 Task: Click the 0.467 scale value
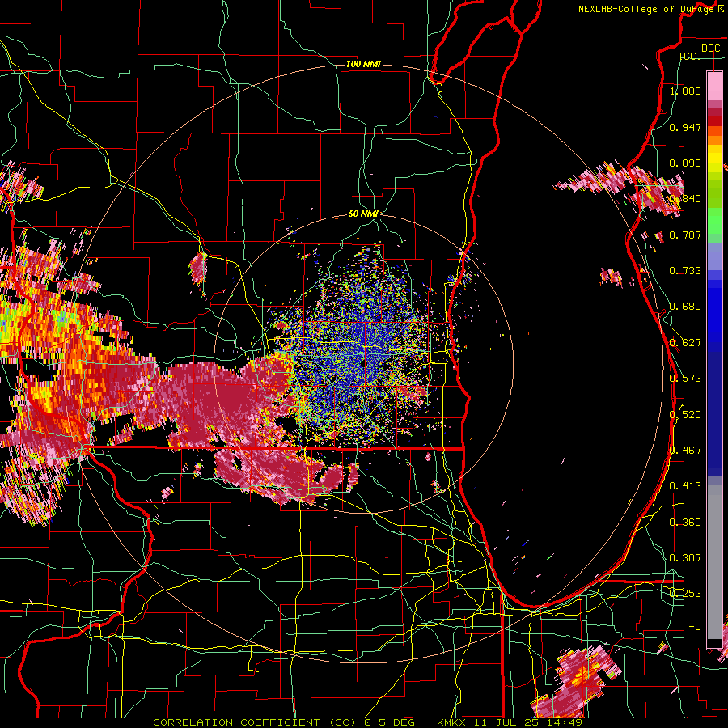click(x=685, y=451)
